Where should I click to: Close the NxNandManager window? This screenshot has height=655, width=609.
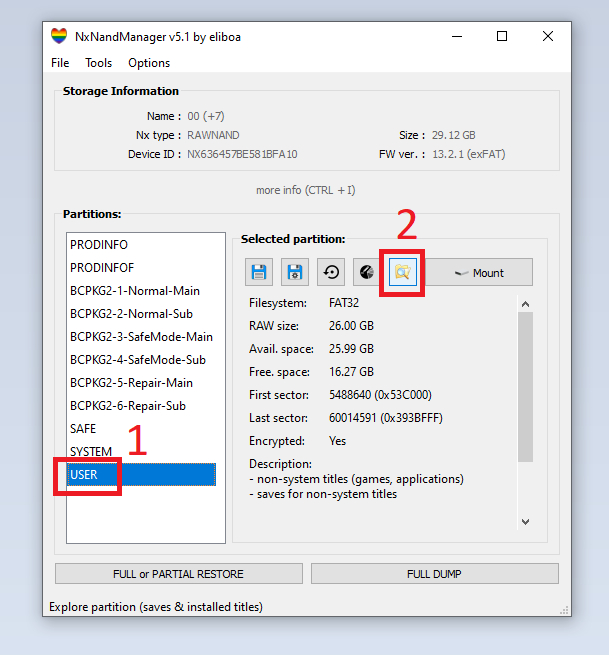coord(548,36)
